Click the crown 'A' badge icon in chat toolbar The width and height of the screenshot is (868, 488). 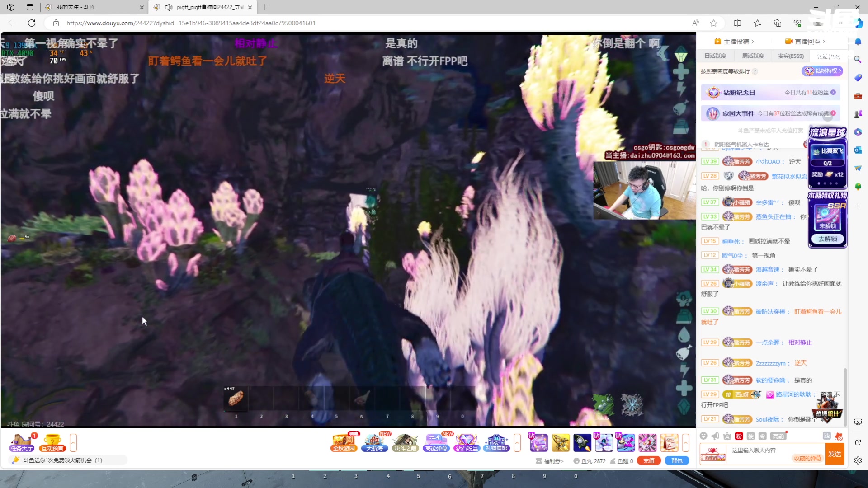point(727,436)
